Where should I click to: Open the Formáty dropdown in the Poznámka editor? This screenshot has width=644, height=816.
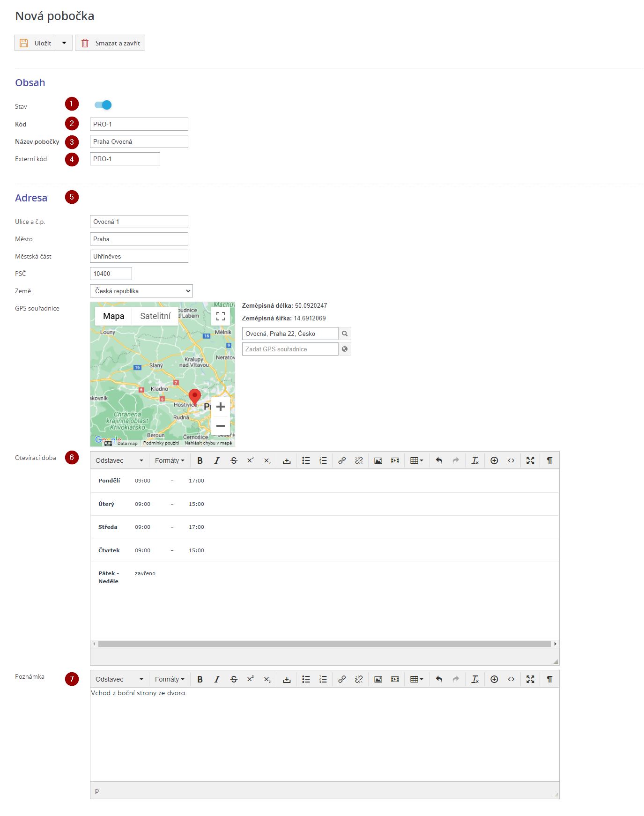coord(170,679)
